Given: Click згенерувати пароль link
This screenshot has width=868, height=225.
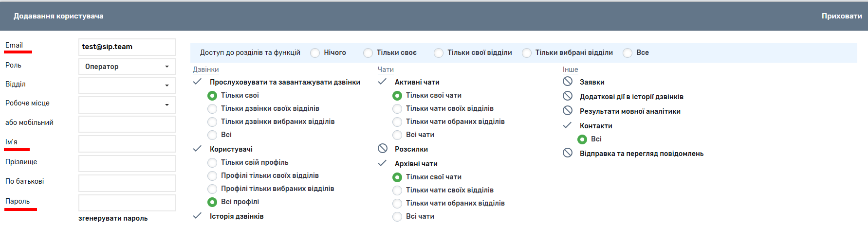Looking at the screenshot, I should [x=113, y=218].
